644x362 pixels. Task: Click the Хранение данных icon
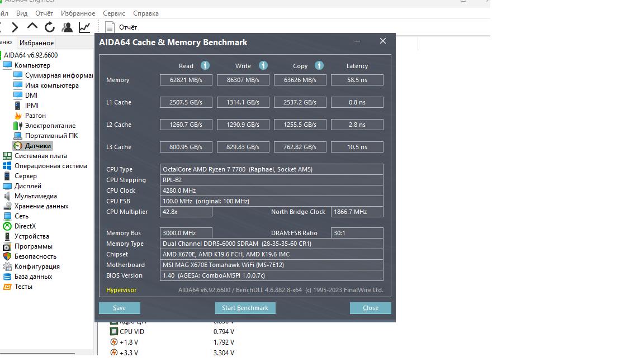click(x=7, y=206)
